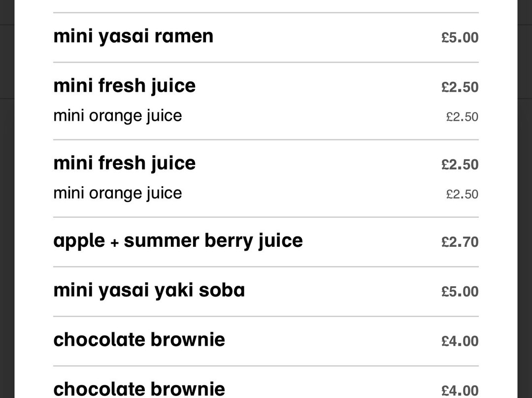532x398 pixels.
Task: Select the mini yasai ramen item
Action: point(133,36)
